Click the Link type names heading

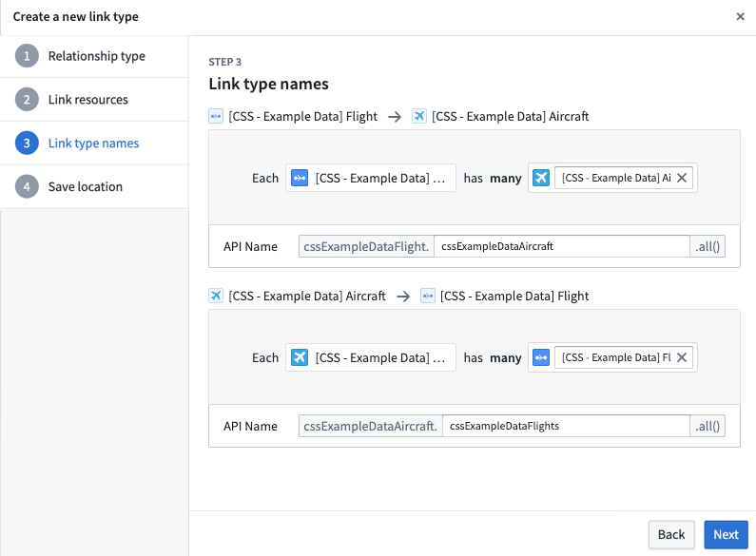268,84
